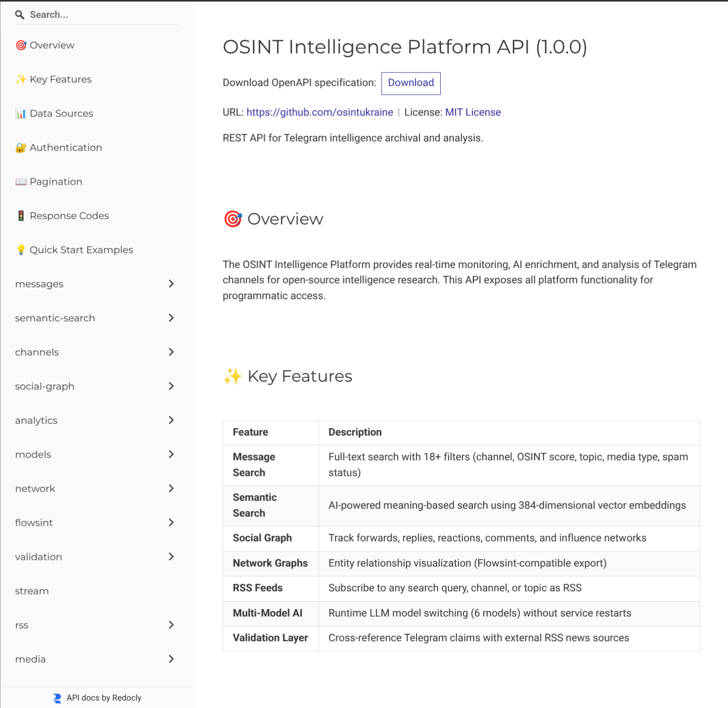Click the magnifying glass search icon
Screen dimensions: 728x708
point(20,15)
